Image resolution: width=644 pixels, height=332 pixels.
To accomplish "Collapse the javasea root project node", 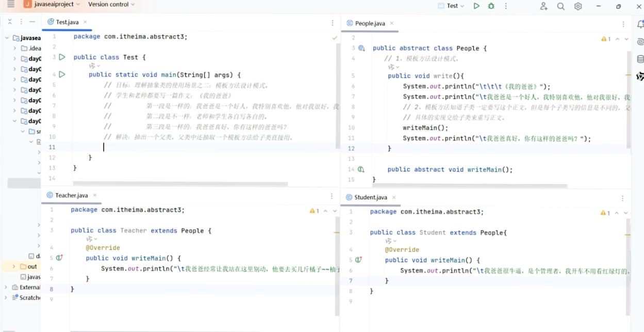I will click(x=7, y=38).
